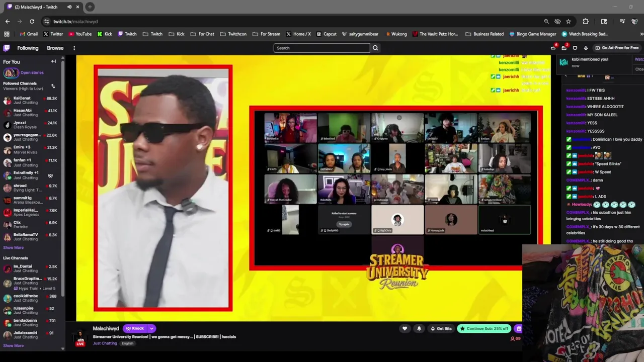This screenshot has width=644, height=362.
Task: Open site information icon in address bar
Action: pyautogui.click(x=47, y=22)
